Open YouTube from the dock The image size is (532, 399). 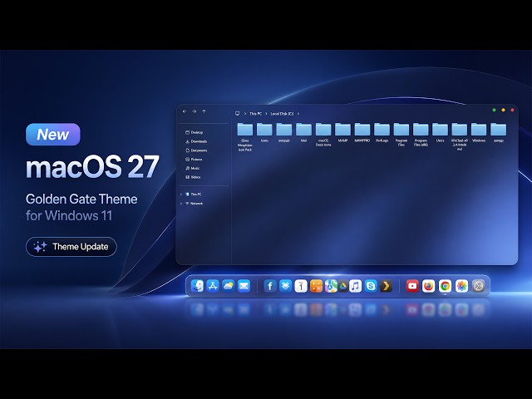[412, 286]
